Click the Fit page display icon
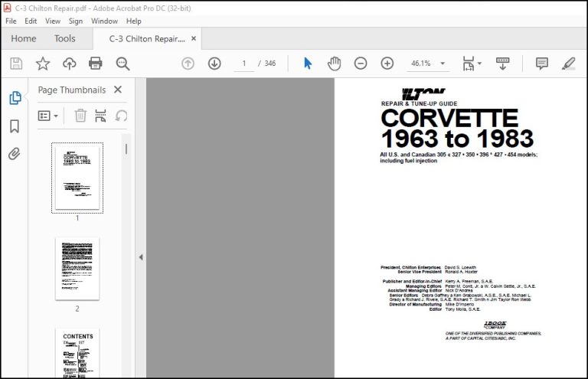Image resolution: width=588 pixels, height=379 pixels. (x=469, y=64)
